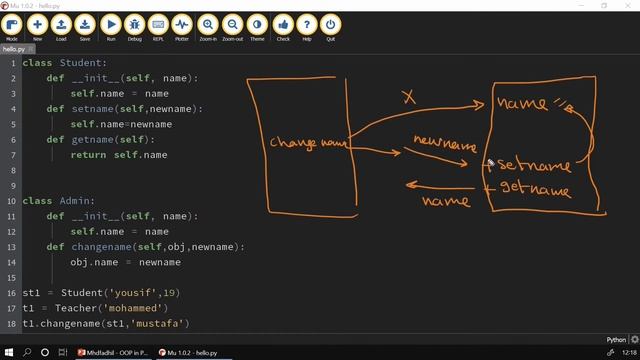Click line number 9 in the gutter

pos(13,186)
